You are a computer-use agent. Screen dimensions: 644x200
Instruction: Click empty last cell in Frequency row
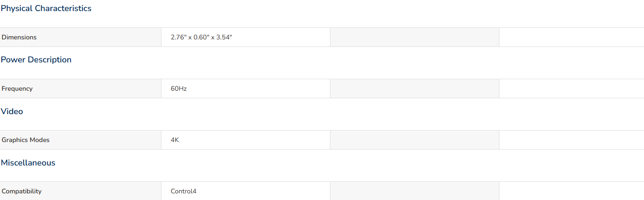pyautogui.click(x=572, y=88)
